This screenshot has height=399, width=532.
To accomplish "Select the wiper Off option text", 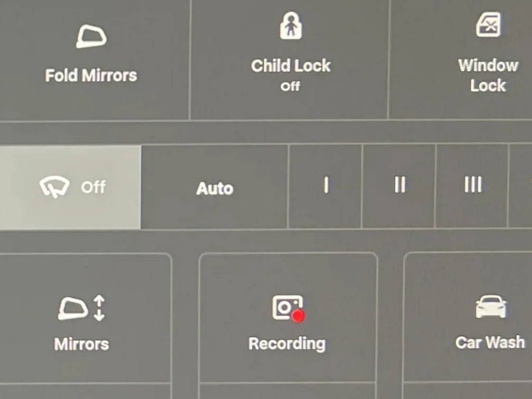I will [93, 187].
